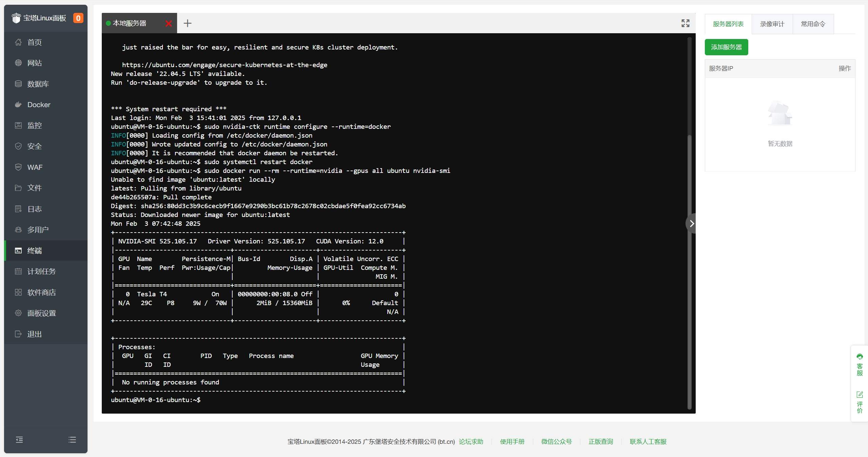Click the ubuntu.com secure-kubernetes URL in terminal

pyautogui.click(x=225, y=65)
